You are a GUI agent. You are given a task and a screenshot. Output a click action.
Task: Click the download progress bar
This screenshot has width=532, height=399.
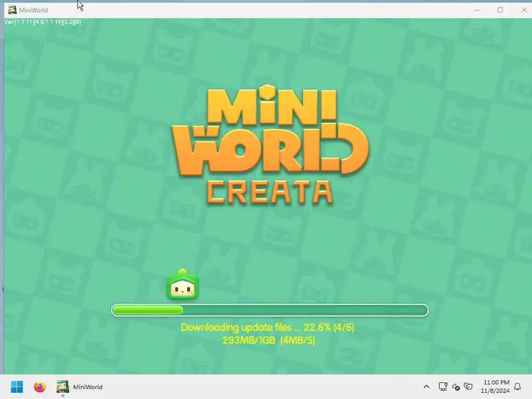click(270, 310)
